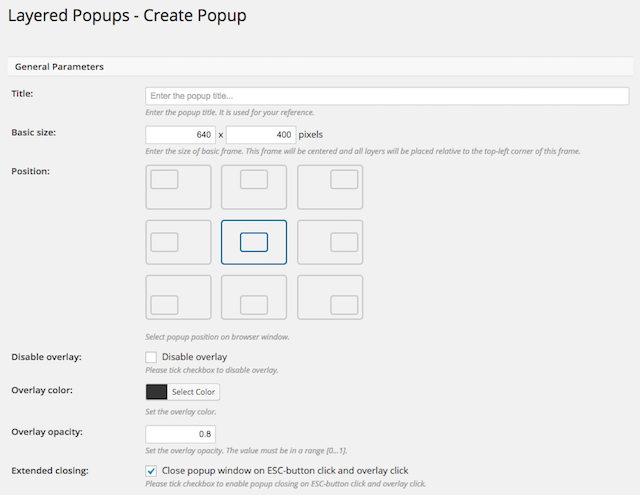The height and width of the screenshot is (495, 640).
Task: Click the General Parameters section header
Action: coord(320,67)
